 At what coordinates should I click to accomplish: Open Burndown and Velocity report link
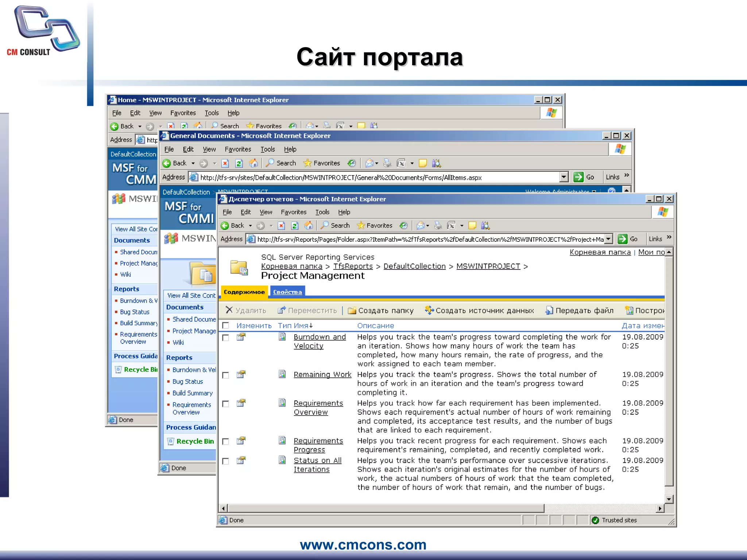click(320, 341)
